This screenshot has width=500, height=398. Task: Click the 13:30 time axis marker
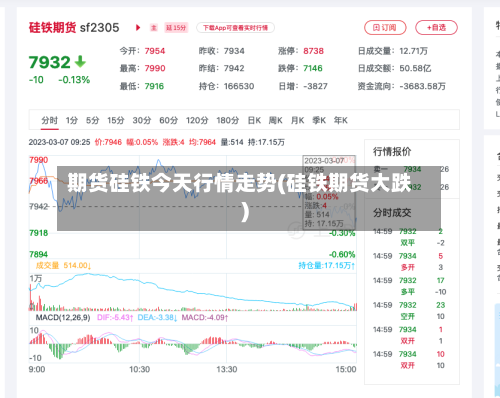227,369
